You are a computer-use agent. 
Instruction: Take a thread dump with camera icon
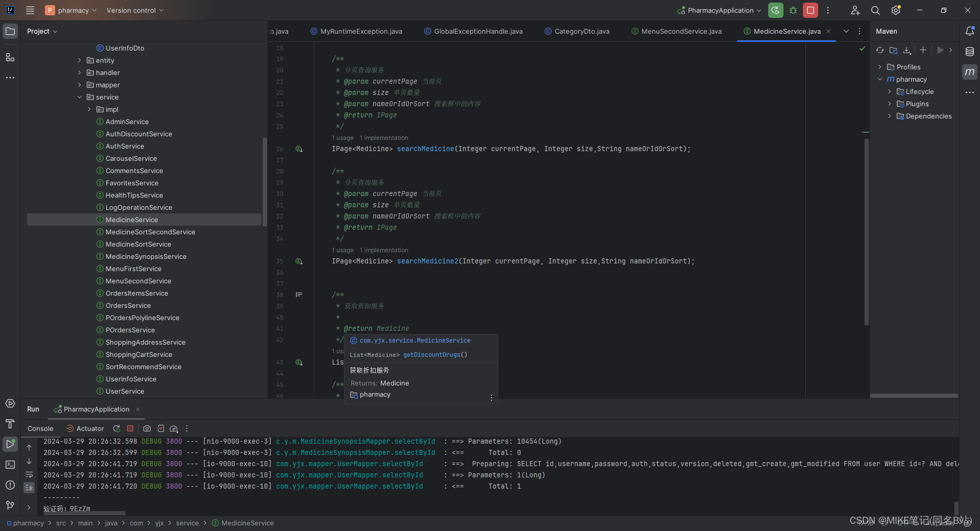(x=147, y=429)
